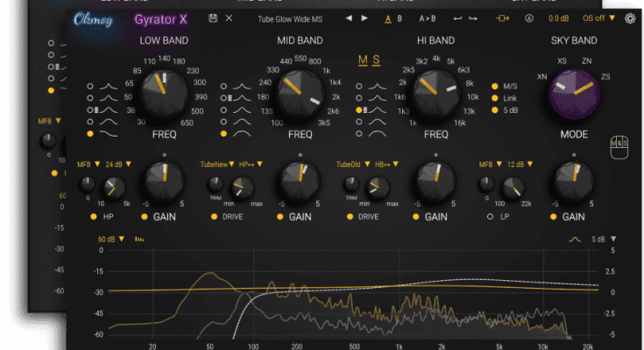The height and width of the screenshot is (350, 644).
Task: Open the 60 dB analyzer range dropdown
Action: click(x=110, y=239)
